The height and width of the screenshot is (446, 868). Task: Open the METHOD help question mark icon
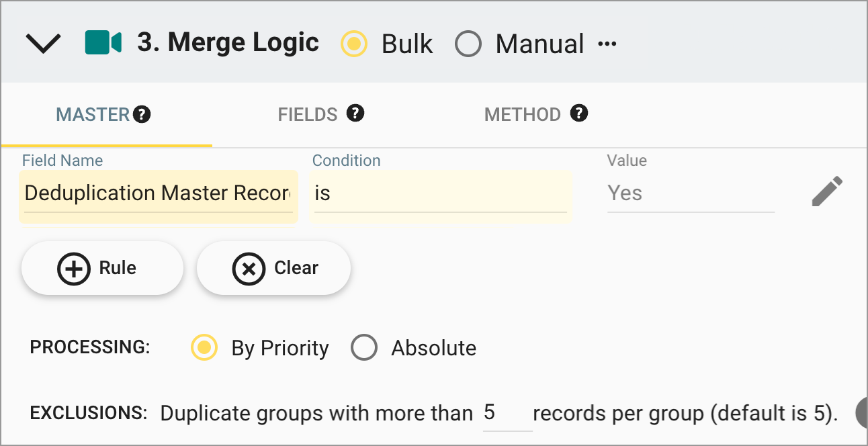pyautogui.click(x=579, y=114)
